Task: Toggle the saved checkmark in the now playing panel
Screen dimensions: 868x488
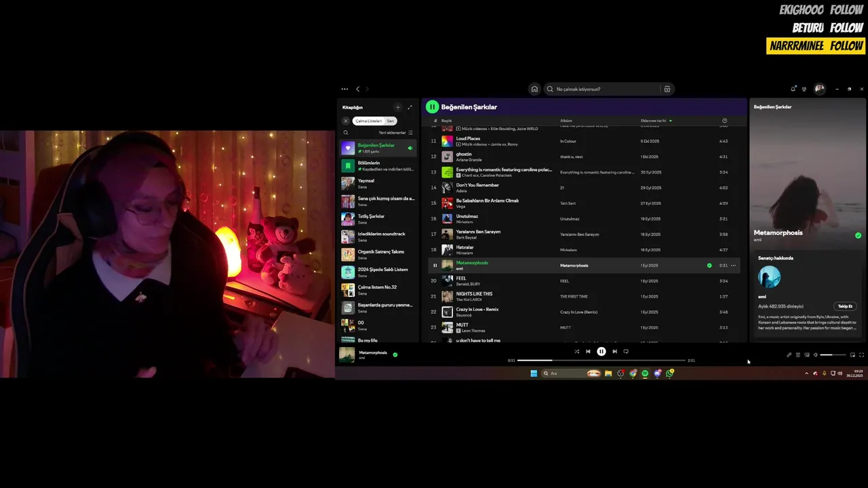Action: click(x=858, y=235)
